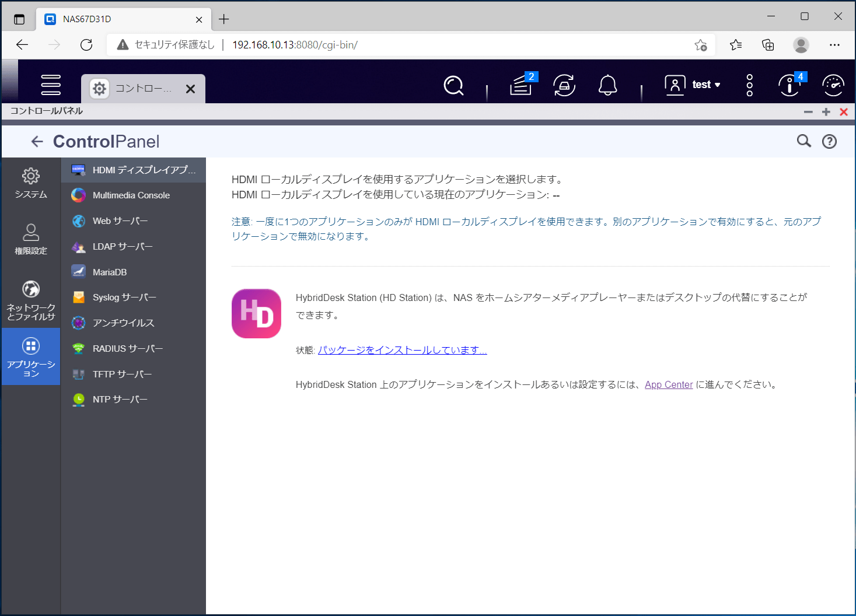Image resolution: width=856 pixels, height=616 pixels.
Task: Open the three-dot More menu in QTS bar
Action: (x=750, y=86)
